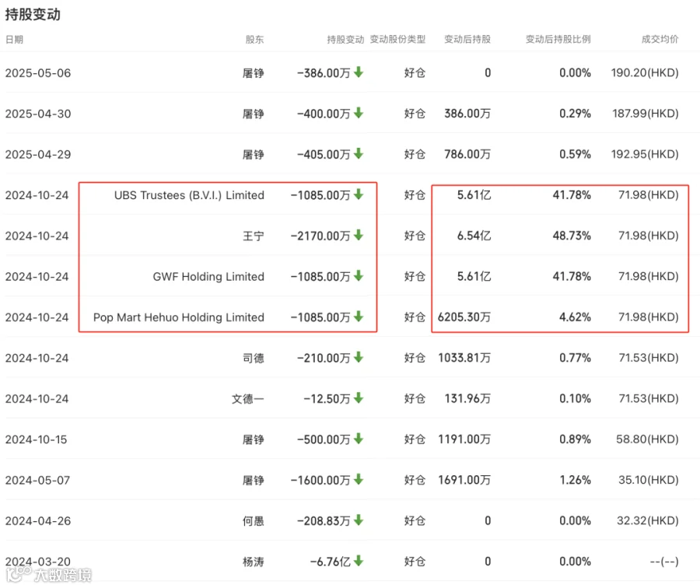The height and width of the screenshot is (588, 700).
Task: Click the date 2025-04-30
Action: [x=38, y=114]
